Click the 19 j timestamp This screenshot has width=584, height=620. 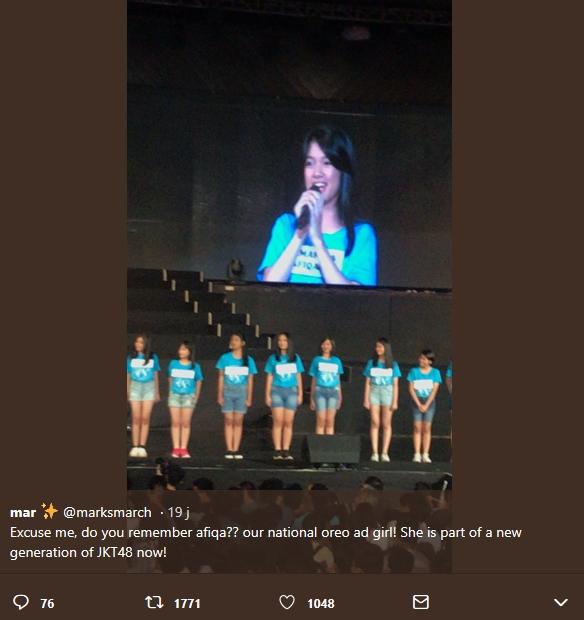pos(178,512)
